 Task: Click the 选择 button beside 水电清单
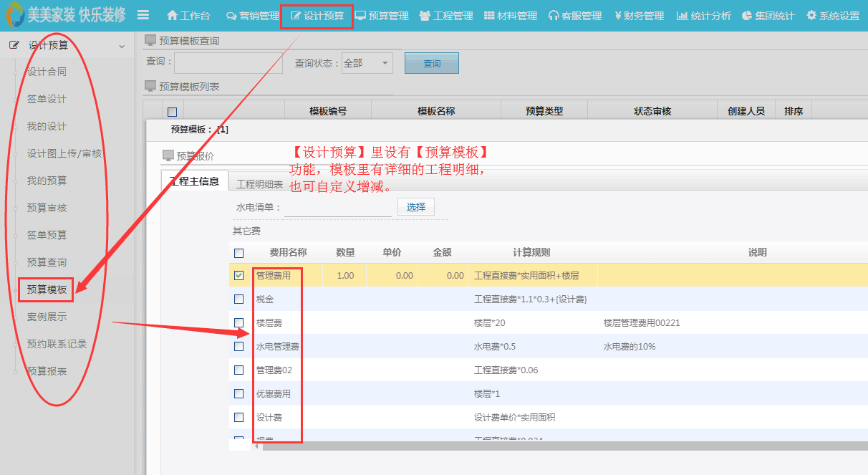click(x=416, y=207)
